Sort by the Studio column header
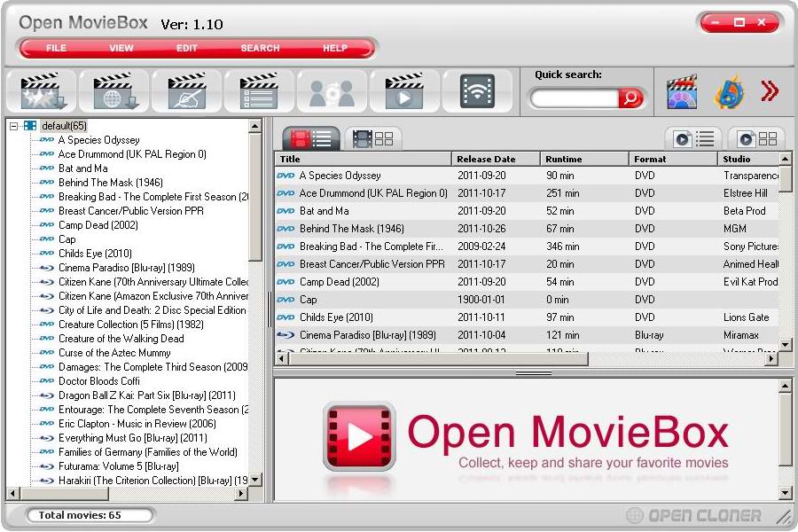The image size is (798, 532). pyautogui.click(x=747, y=159)
